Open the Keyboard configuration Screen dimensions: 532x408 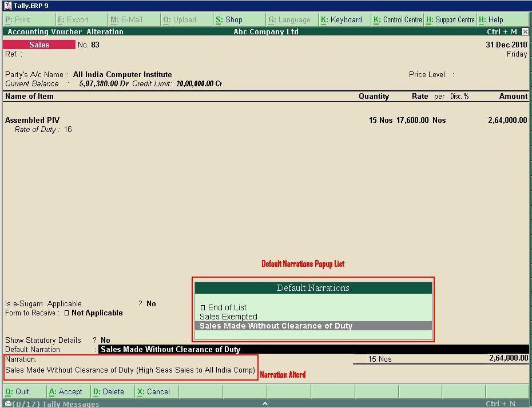tap(342, 19)
